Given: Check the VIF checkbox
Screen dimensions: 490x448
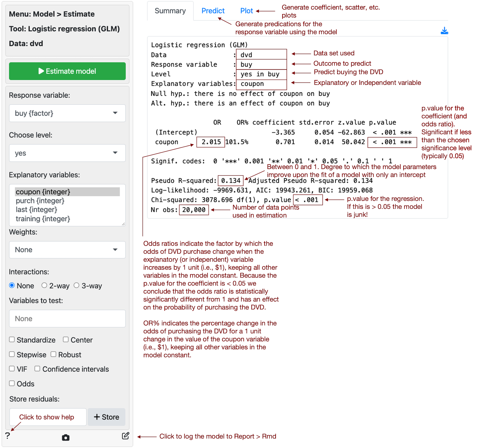Looking at the screenshot, I should (x=12, y=369).
